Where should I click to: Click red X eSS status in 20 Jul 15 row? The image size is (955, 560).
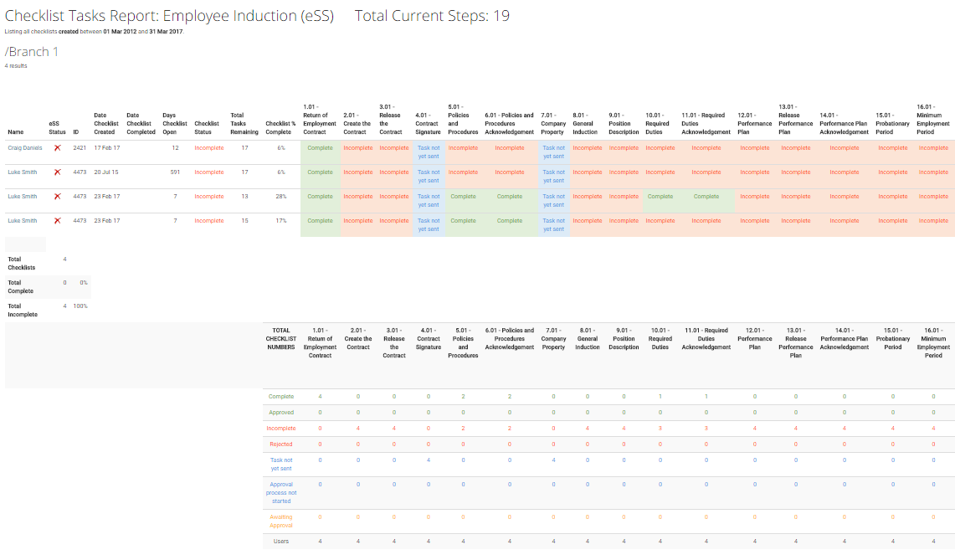[57, 172]
